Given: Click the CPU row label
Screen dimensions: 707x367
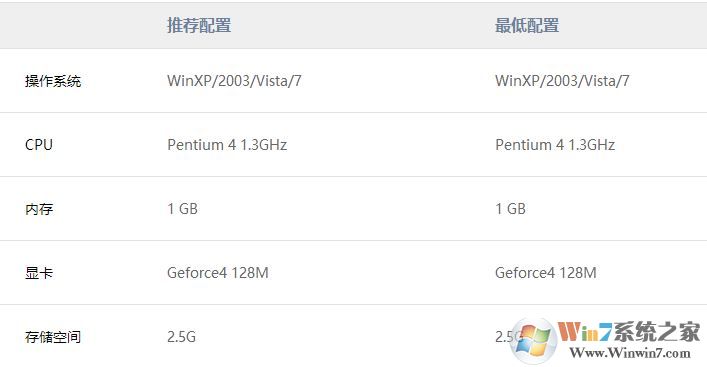Looking at the screenshot, I should click(x=39, y=145).
